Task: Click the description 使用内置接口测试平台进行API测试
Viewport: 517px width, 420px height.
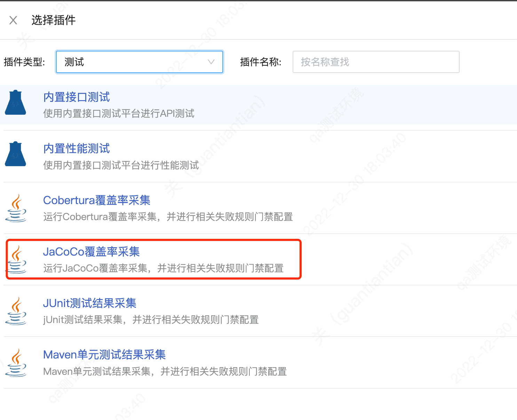Action: [119, 114]
